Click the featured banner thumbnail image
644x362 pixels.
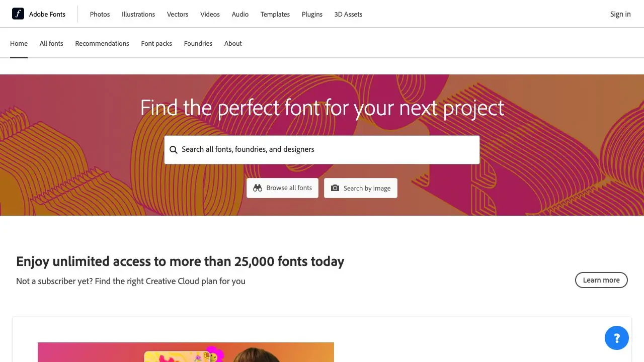click(x=186, y=352)
